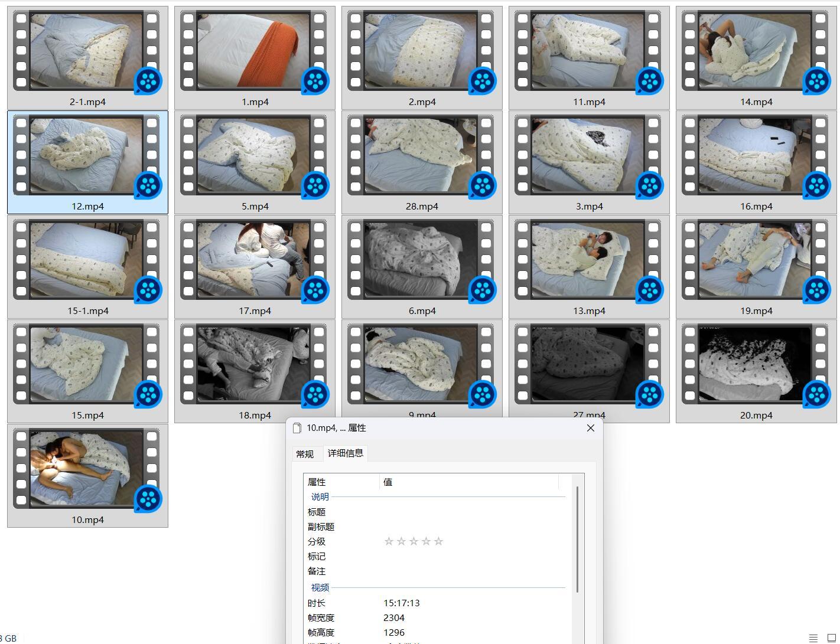Viewport: 840px width, 644px height.
Task: Open the 详细信息 tab
Action: tap(346, 453)
